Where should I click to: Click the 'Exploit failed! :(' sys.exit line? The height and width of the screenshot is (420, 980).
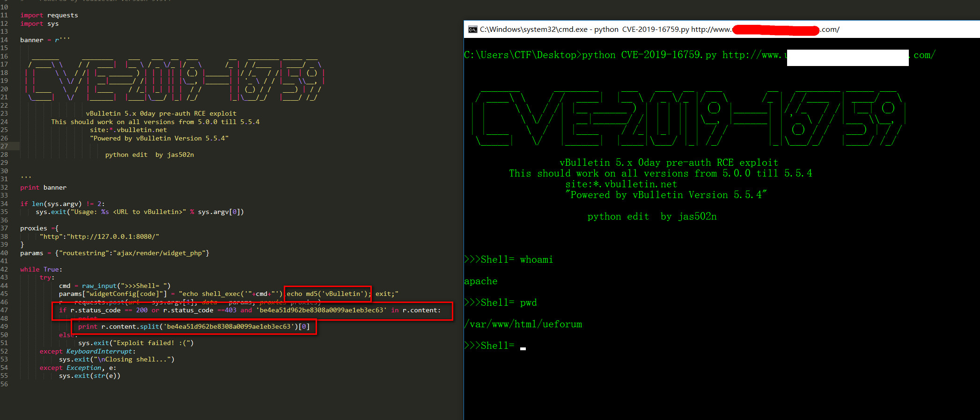coord(136,343)
